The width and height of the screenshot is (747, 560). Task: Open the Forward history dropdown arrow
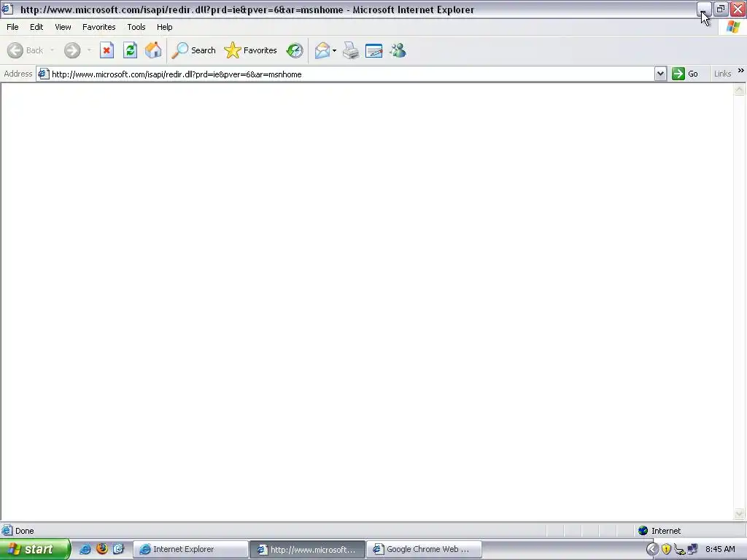click(89, 50)
